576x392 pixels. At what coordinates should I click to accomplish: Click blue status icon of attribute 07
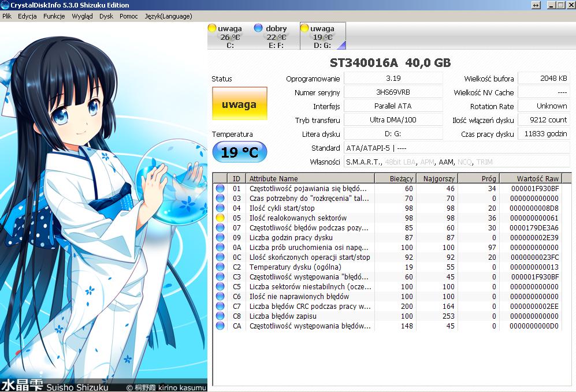(220, 227)
